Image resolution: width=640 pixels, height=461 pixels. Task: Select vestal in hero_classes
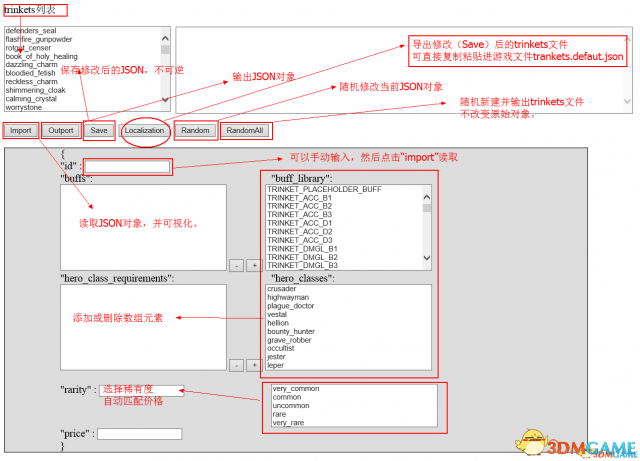277,314
